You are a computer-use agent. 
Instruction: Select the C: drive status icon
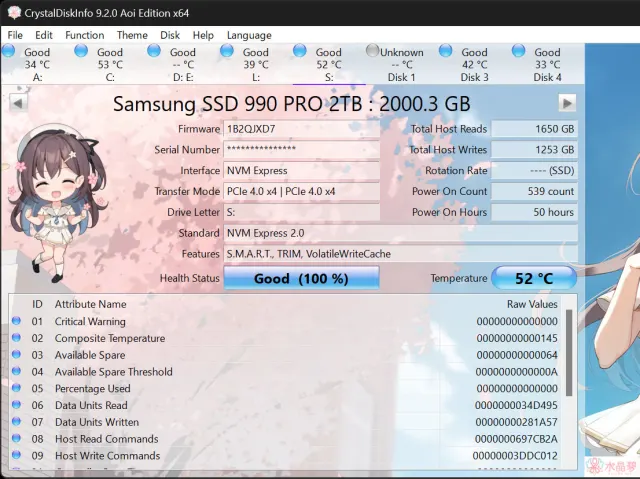click(83, 51)
